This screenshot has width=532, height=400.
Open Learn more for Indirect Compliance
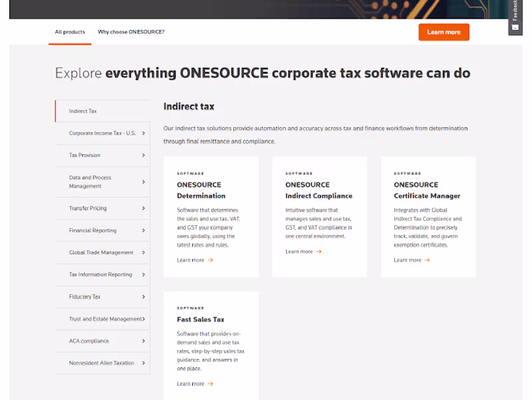(x=303, y=252)
